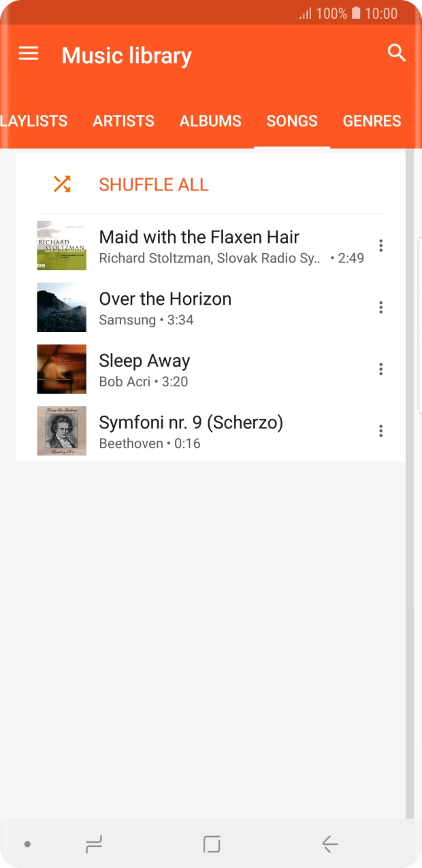Click the shuffle icon next to SHUFFLE ALL

point(62,184)
